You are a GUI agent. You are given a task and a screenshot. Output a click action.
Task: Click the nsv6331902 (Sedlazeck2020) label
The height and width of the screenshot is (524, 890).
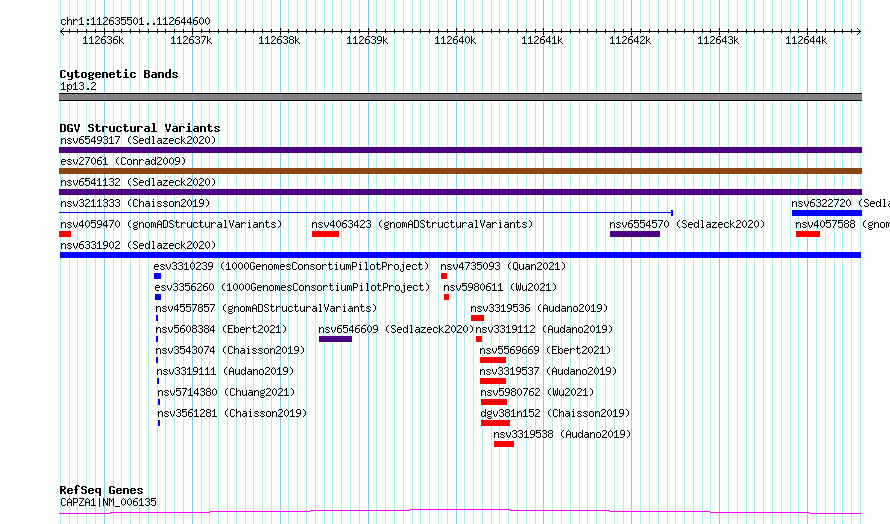click(138, 245)
